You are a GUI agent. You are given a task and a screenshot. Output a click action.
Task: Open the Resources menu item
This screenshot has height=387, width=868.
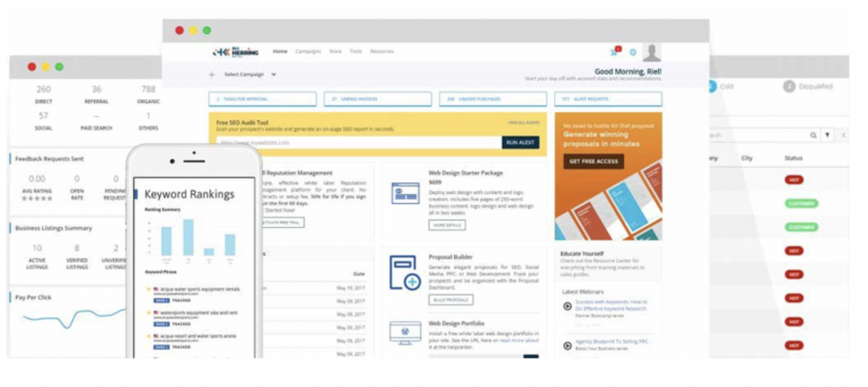[382, 52]
